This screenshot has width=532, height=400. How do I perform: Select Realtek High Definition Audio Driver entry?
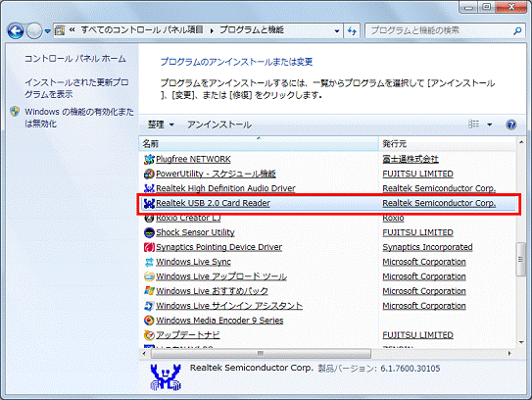point(225,188)
